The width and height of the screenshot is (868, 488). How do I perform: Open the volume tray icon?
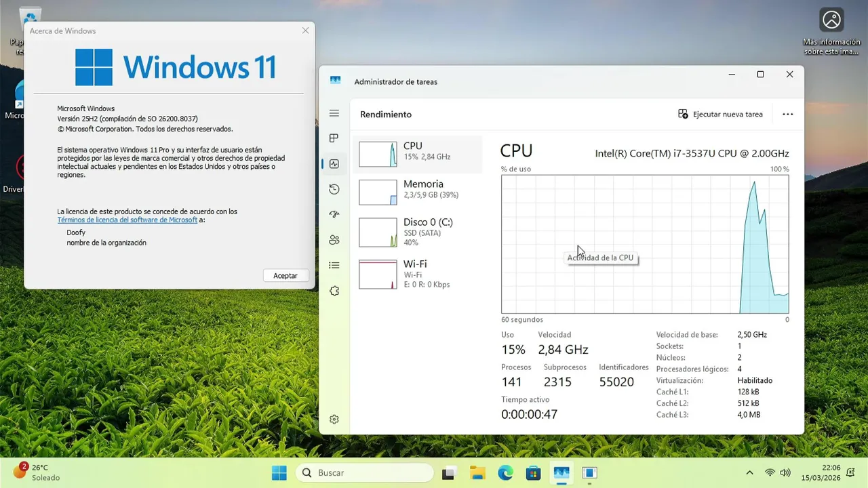(x=785, y=473)
